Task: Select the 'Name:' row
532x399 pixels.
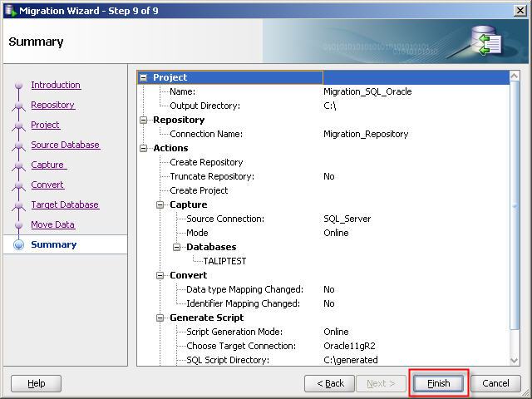Action: tap(323, 91)
